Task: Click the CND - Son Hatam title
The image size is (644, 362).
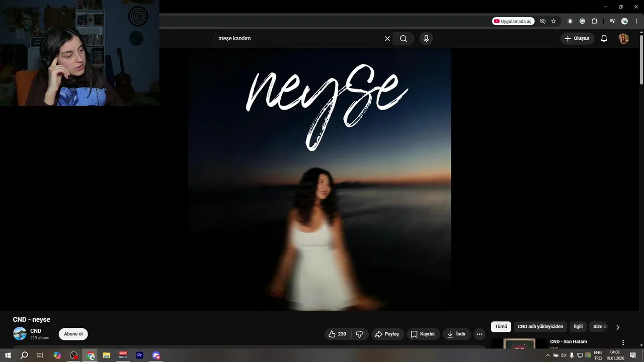Action: (x=569, y=342)
